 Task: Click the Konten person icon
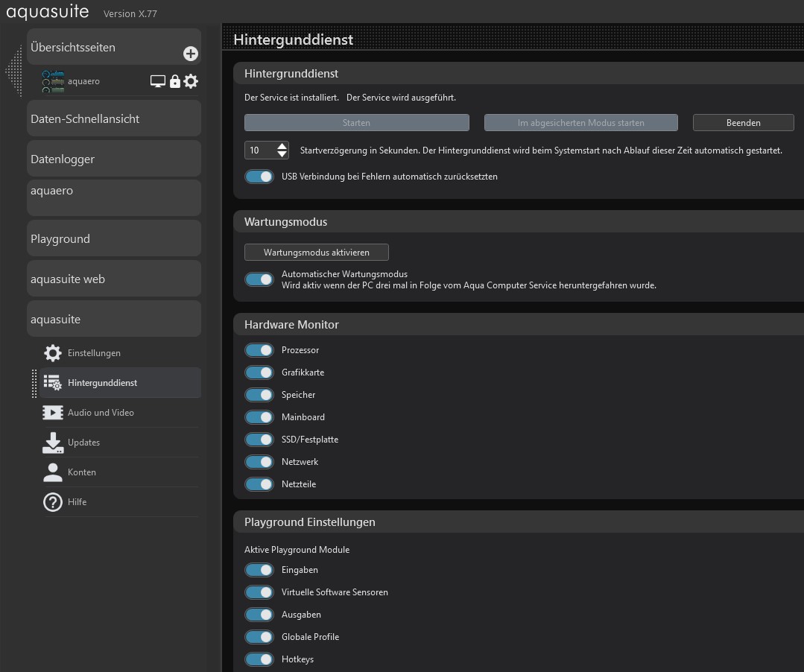52,472
